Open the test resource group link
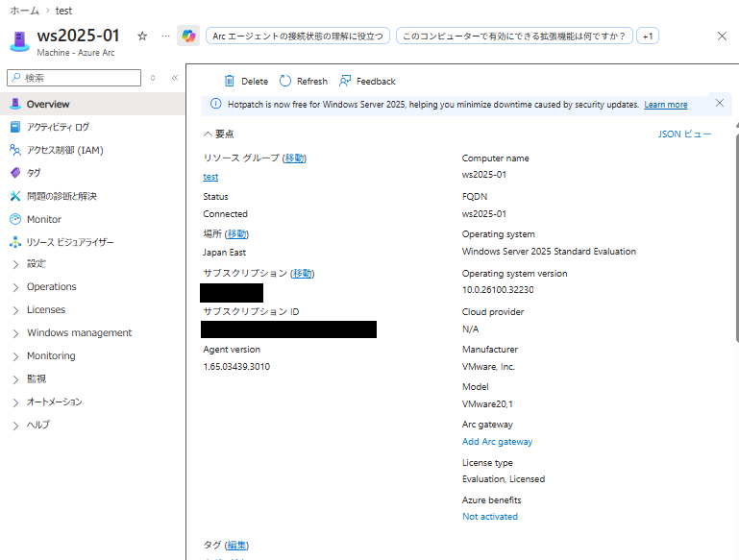 [x=210, y=177]
